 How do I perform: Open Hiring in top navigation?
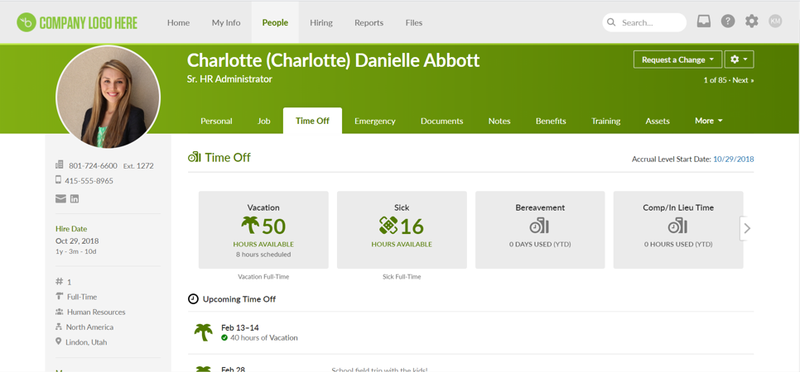click(x=321, y=22)
